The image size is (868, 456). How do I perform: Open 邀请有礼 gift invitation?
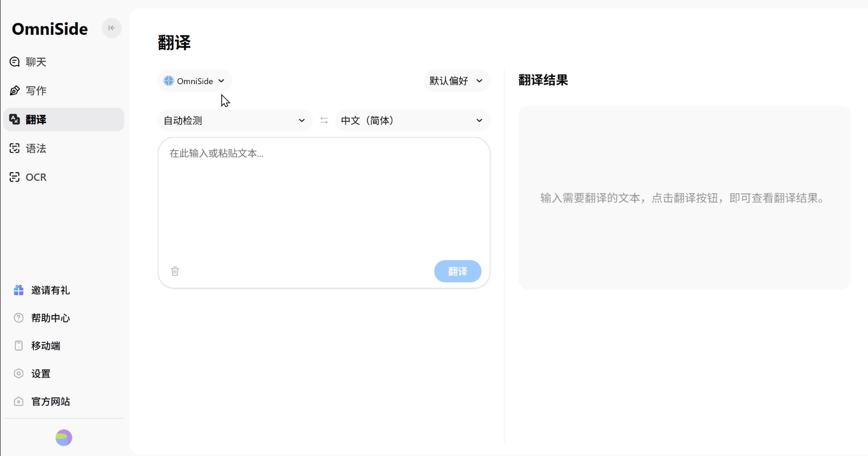[50, 290]
